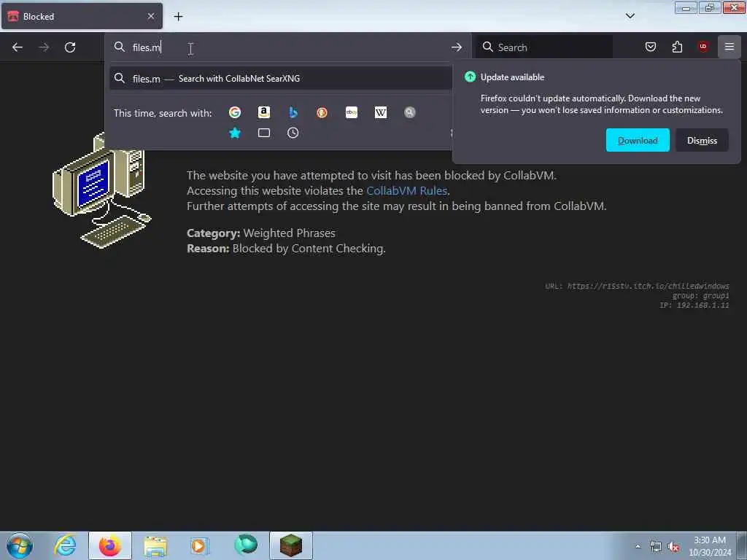This screenshot has width=747, height=560.
Task: Click the Firefox taskbar icon
Action: click(x=110, y=545)
